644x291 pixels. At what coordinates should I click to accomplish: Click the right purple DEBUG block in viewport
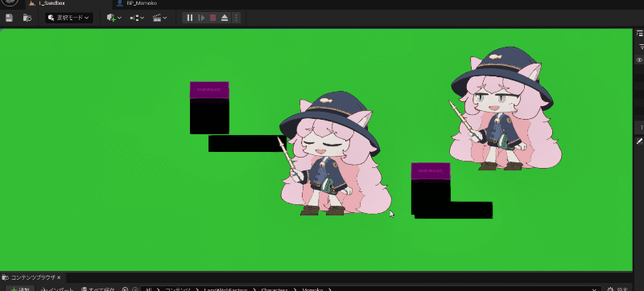pos(431,171)
